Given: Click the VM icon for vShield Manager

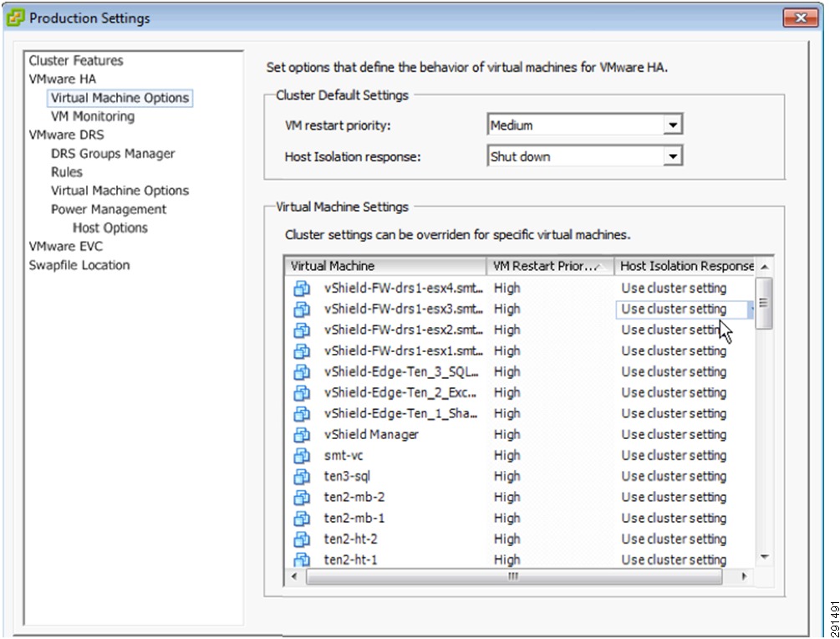Looking at the screenshot, I should tap(302, 435).
